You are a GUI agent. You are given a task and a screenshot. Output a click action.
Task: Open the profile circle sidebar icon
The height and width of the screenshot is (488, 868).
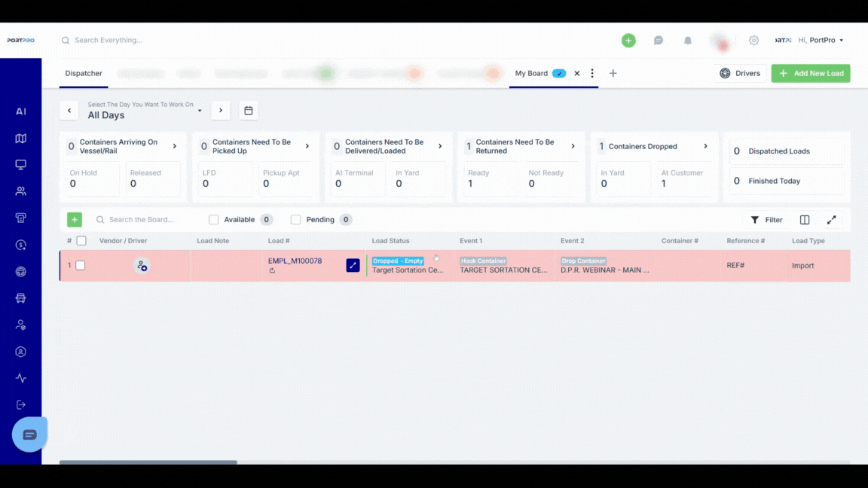[x=20, y=352]
